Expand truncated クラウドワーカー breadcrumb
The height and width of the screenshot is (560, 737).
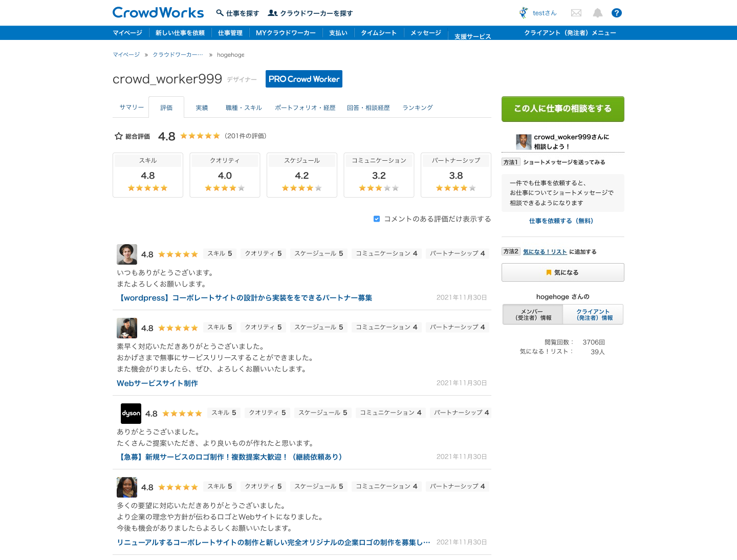coord(178,55)
